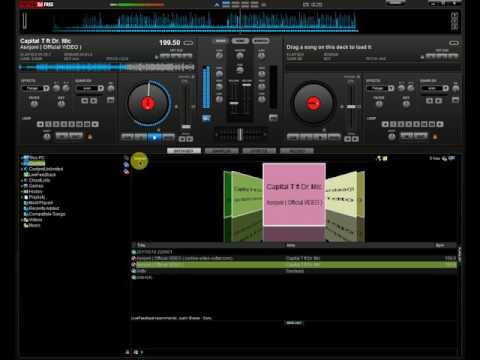This screenshot has width=480, height=360.
Task: Open the Recently Added list
Action: point(42,208)
